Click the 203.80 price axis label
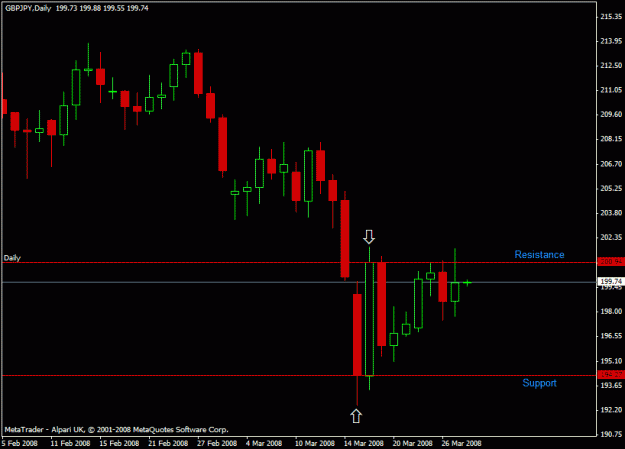This screenshot has width=625, height=449. coord(611,213)
